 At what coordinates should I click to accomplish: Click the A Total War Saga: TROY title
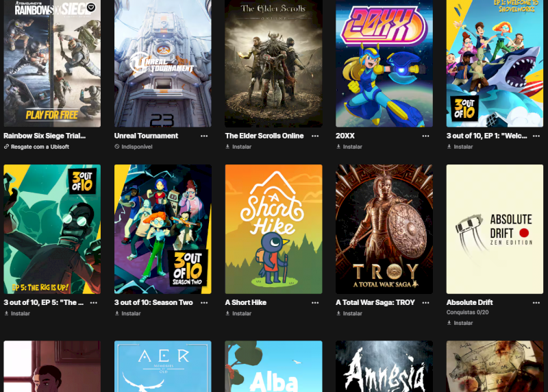coord(375,303)
